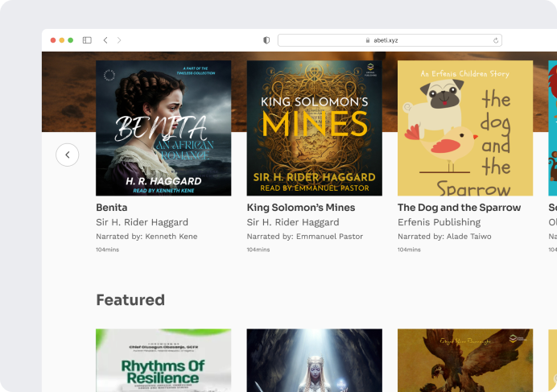Close the browser window with red button
The height and width of the screenshot is (392, 557).
tap(53, 40)
